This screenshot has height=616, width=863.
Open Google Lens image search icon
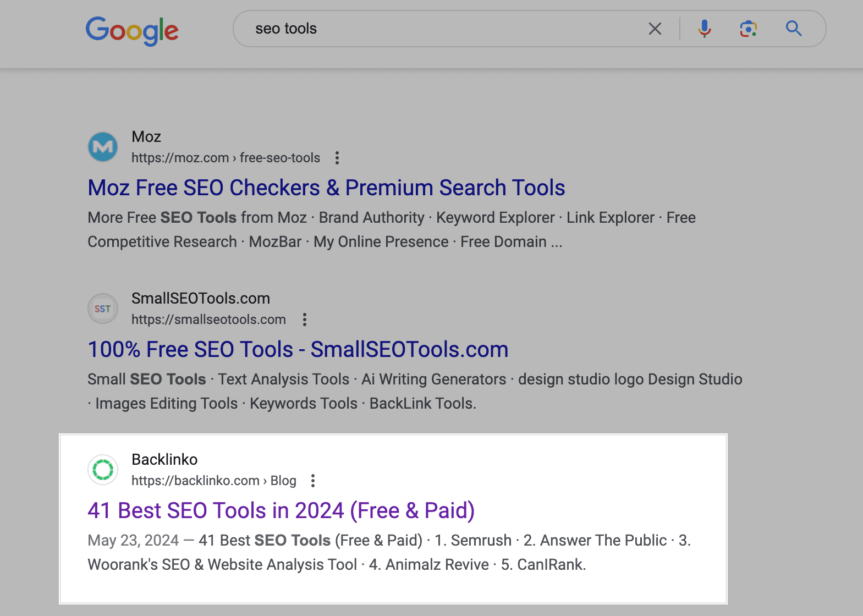tap(749, 29)
